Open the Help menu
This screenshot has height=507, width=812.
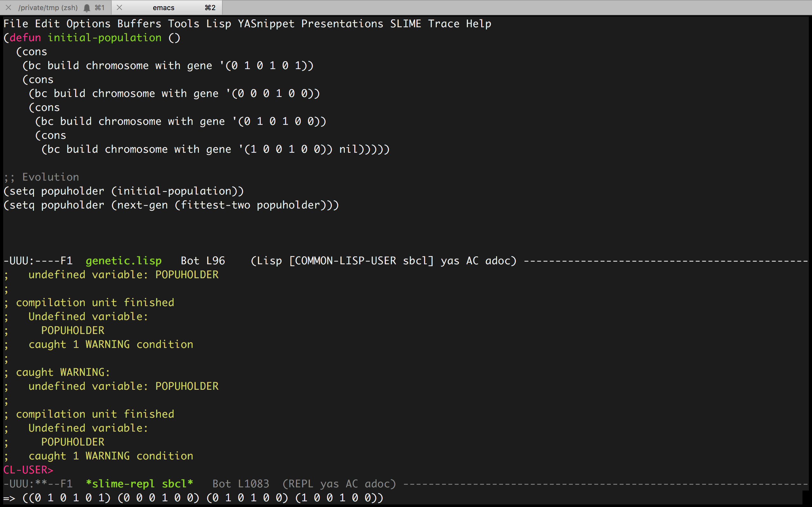coord(478,24)
